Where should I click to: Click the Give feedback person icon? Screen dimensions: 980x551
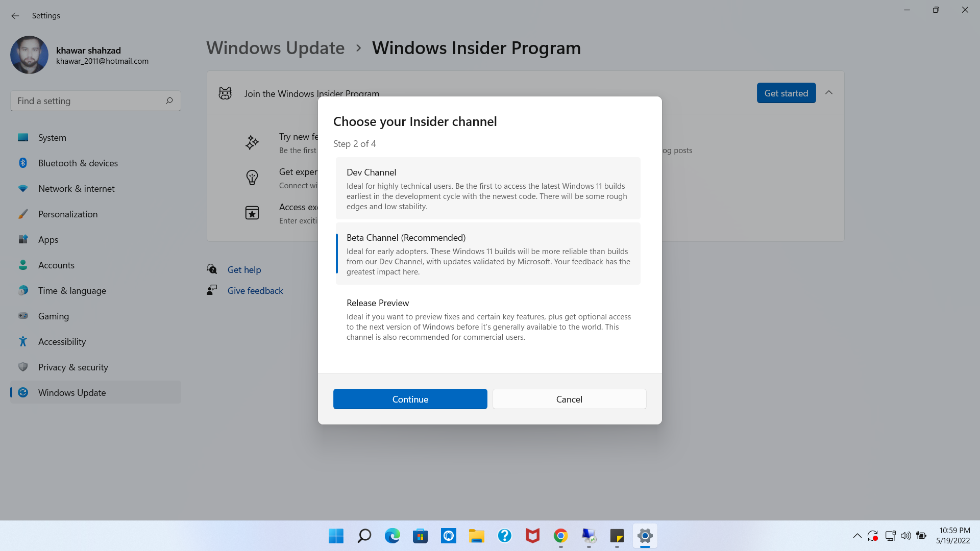[x=212, y=290]
